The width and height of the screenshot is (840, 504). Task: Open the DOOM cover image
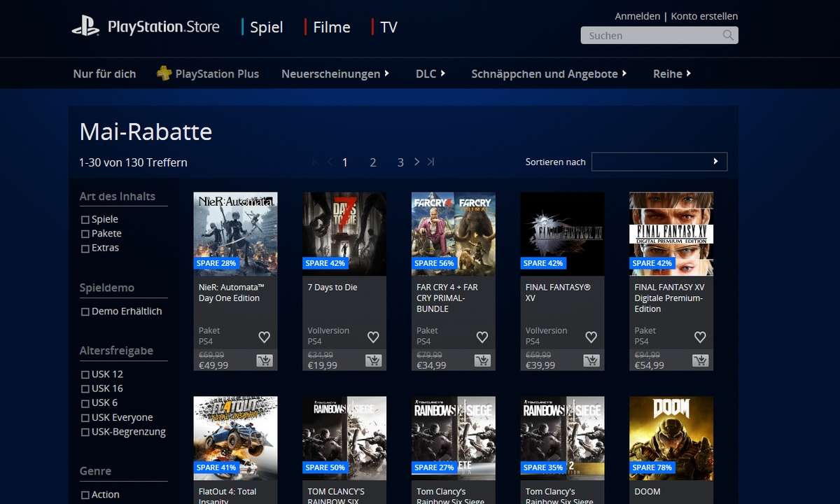coord(671,438)
